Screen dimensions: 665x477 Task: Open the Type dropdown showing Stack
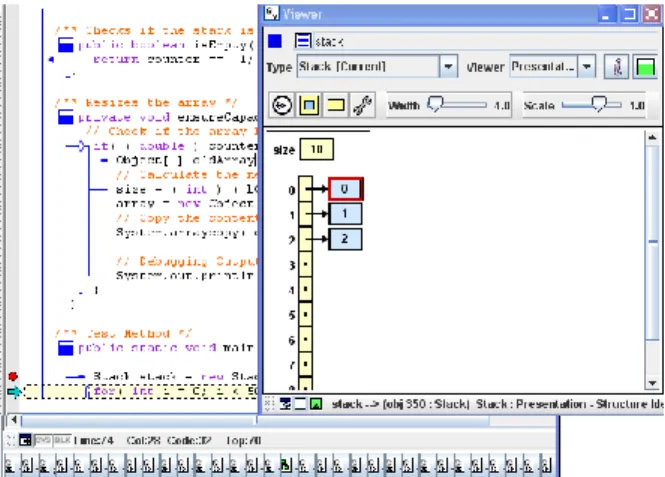point(448,67)
